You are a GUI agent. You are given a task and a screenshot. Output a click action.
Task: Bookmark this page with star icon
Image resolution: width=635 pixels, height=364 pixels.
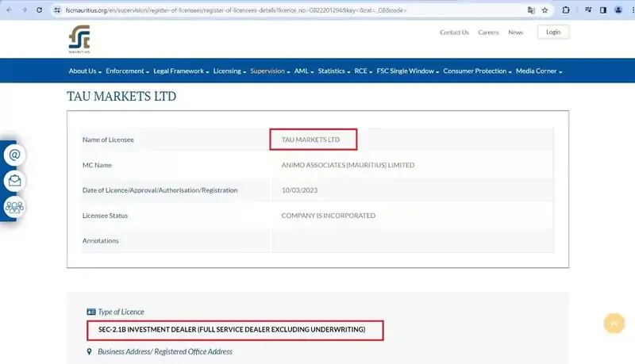(x=545, y=10)
